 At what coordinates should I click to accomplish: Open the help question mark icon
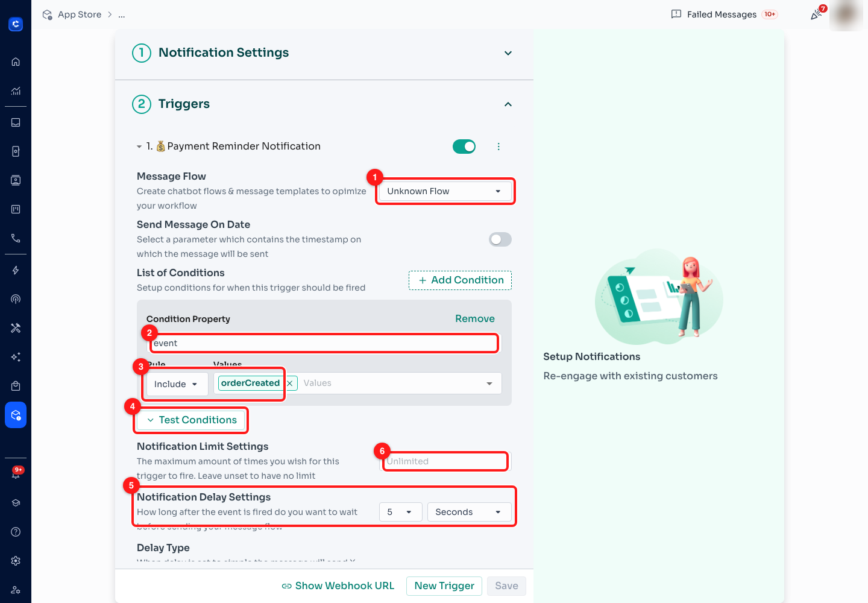tap(16, 532)
